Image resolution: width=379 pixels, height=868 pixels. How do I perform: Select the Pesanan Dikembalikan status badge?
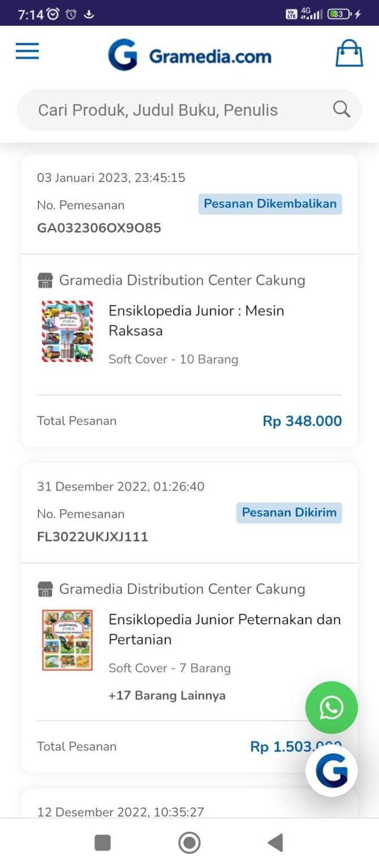click(x=270, y=204)
